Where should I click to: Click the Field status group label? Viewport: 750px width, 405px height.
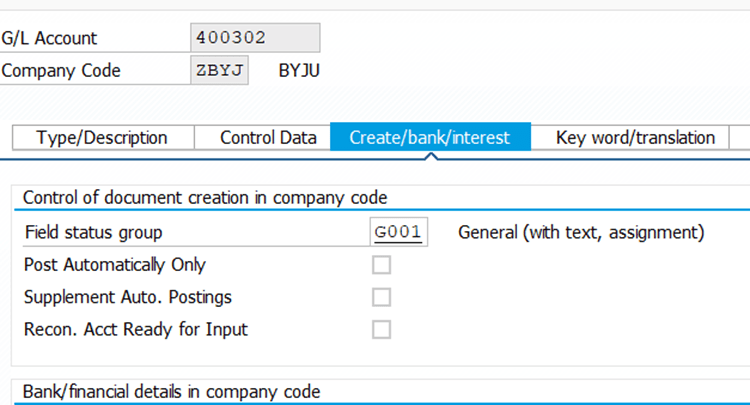click(92, 233)
